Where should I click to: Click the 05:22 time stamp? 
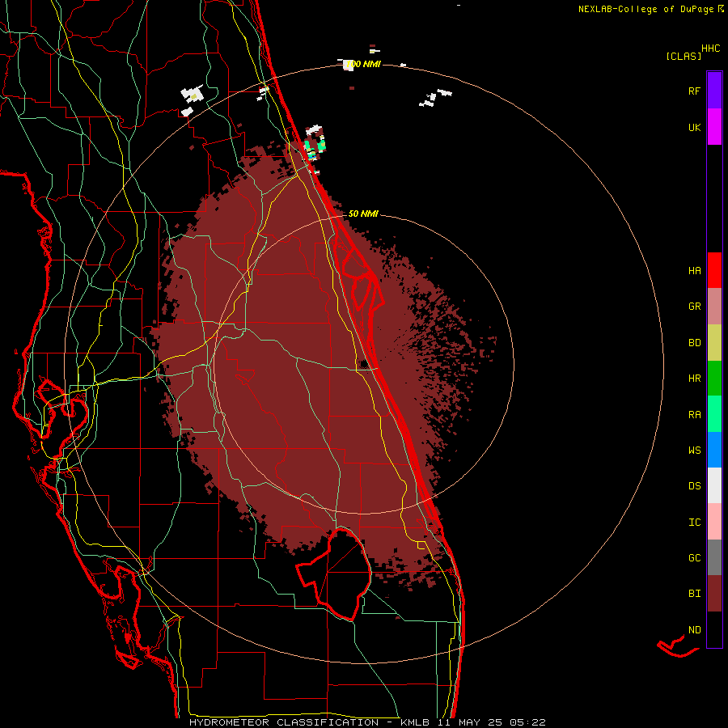[527, 722]
